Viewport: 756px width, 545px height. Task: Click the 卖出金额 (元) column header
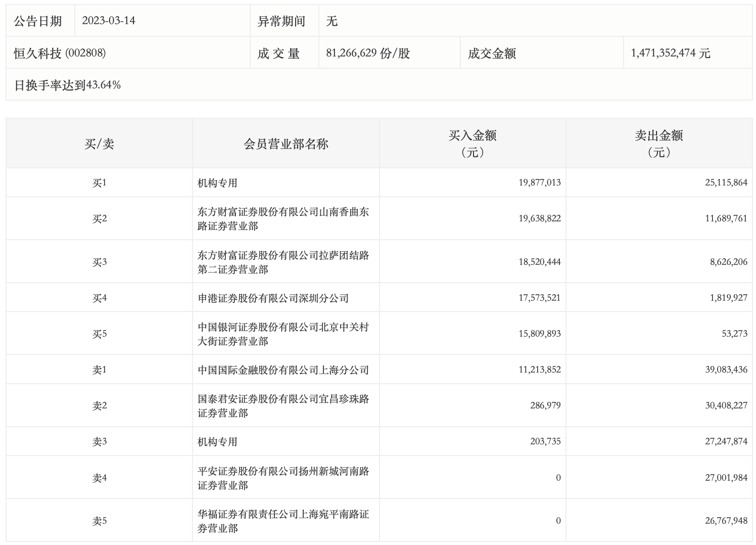pos(659,144)
